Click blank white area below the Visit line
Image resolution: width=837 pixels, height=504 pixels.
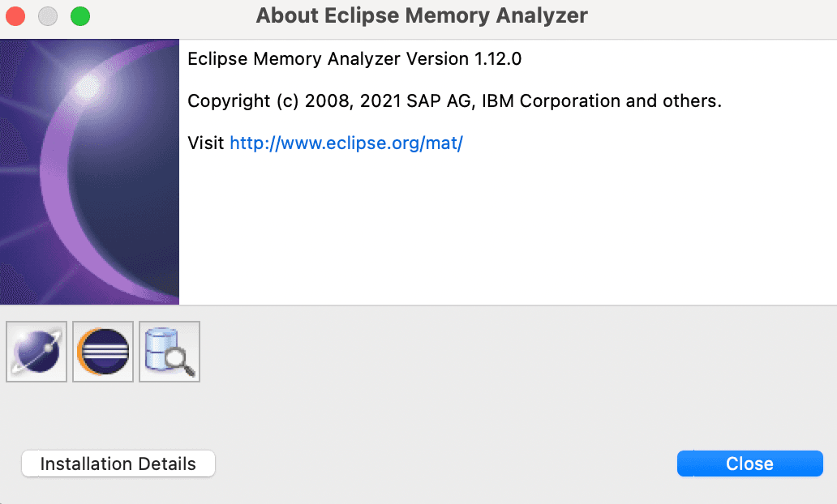pyautogui.click(x=507, y=229)
